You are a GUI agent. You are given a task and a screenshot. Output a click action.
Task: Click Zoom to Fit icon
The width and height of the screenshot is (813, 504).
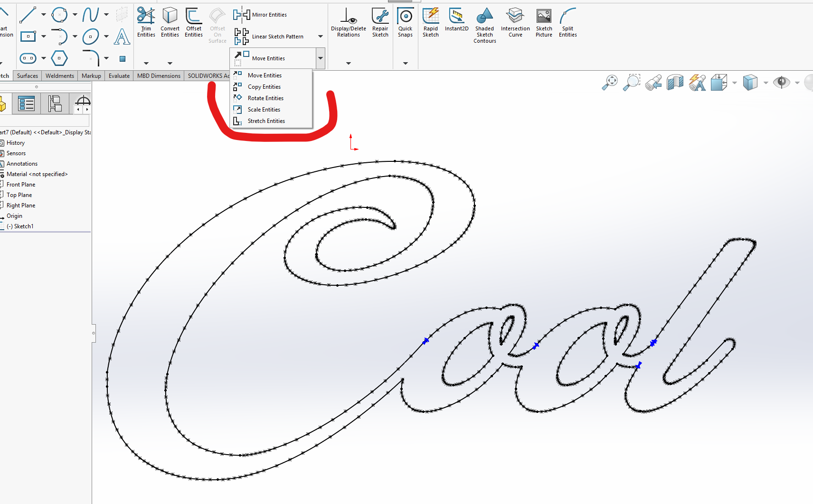click(x=610, y=82)
